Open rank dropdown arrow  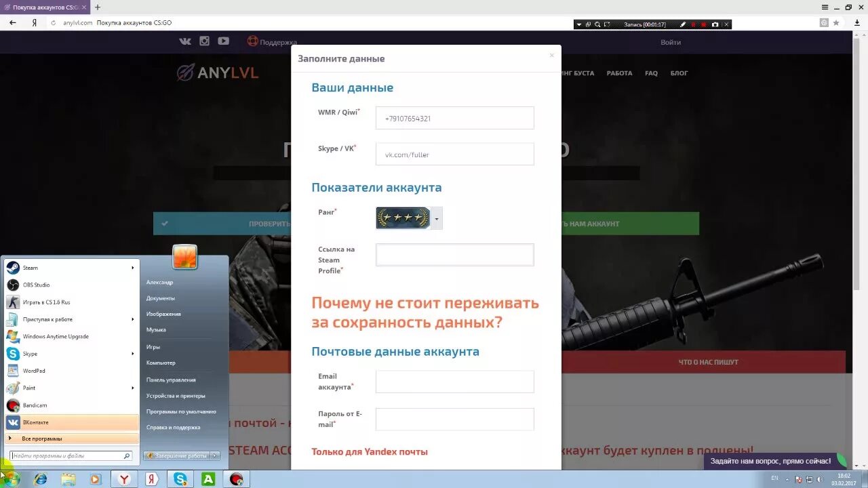tap(437, 219)
